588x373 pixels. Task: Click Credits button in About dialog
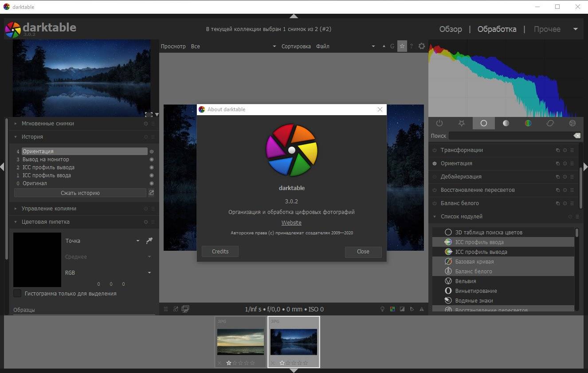(220, 251)
